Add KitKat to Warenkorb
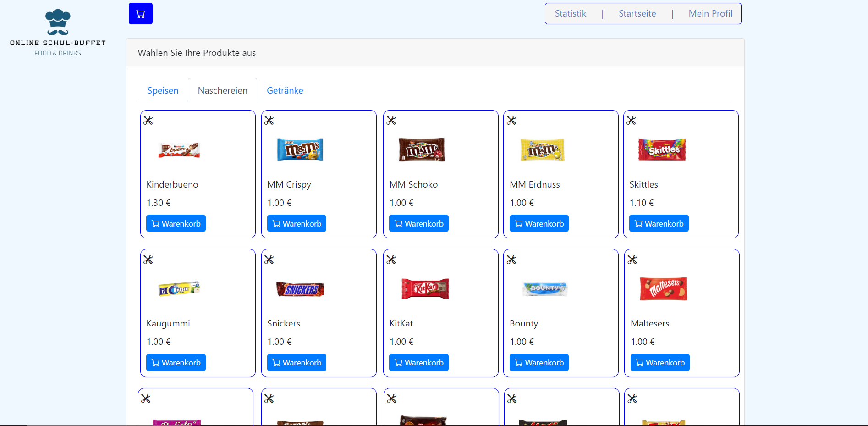This screenshot has height=426, width=868. pos(419,363)
